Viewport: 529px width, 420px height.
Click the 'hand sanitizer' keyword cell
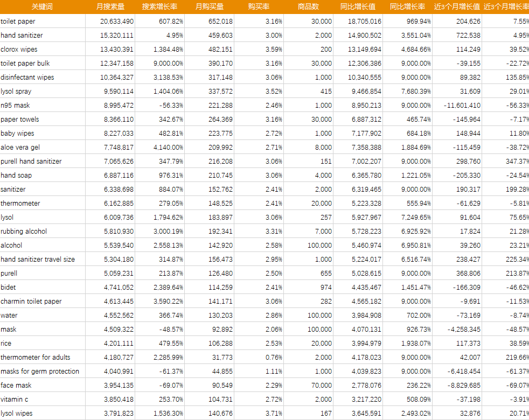click(22, 36)
